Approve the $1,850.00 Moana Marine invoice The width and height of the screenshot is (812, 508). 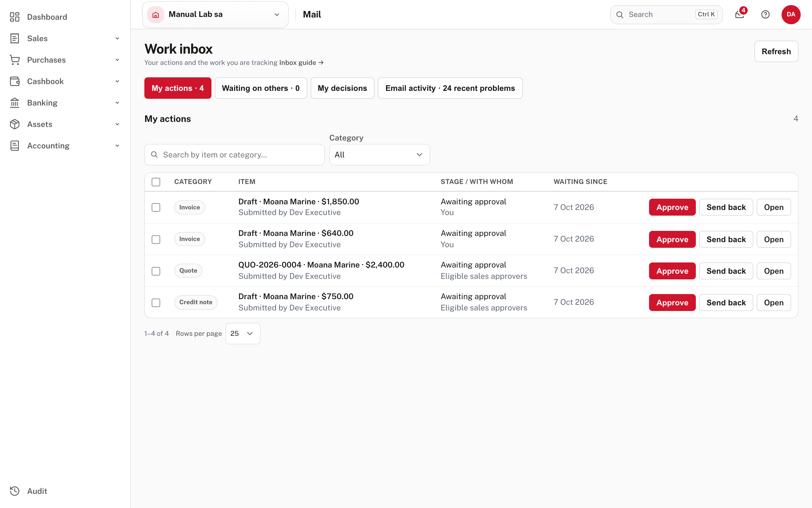(672, 207)
